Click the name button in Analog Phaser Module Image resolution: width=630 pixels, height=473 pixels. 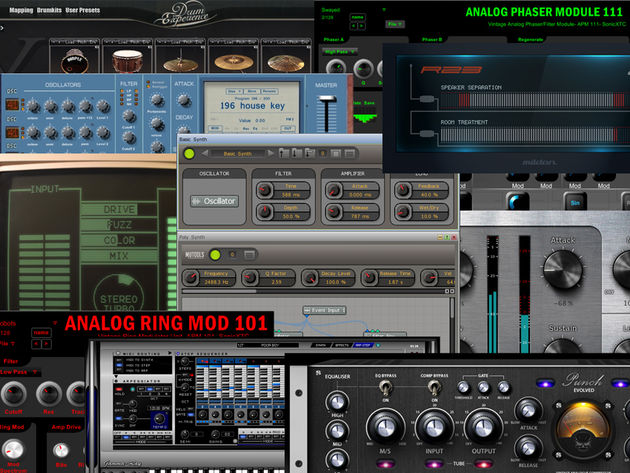[x=357, y=17]
